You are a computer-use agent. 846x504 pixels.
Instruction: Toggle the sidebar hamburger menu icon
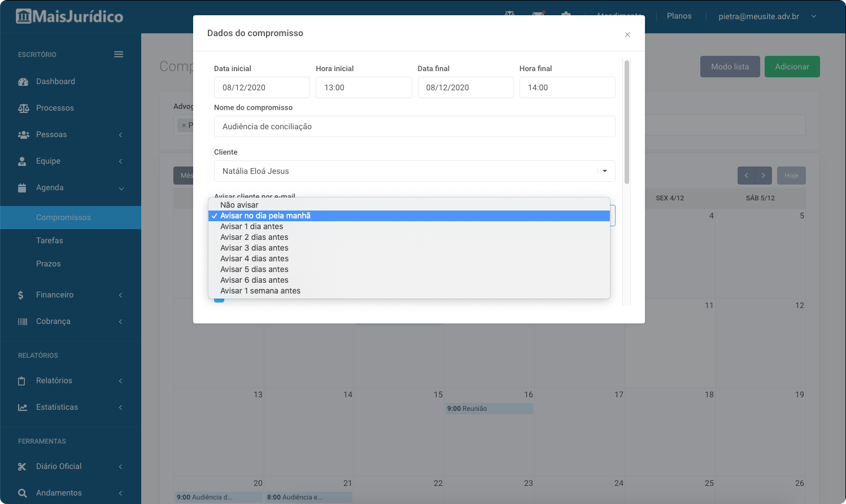pos(119,55)
